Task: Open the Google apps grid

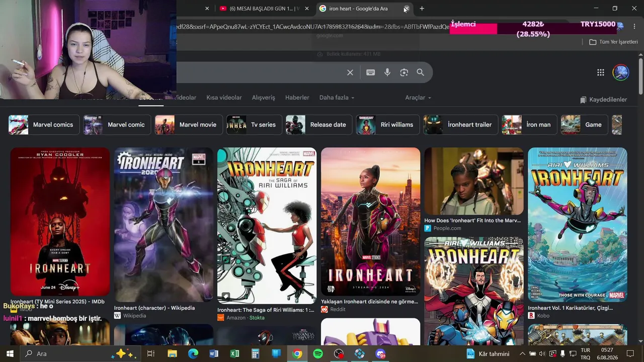Action: point(601,72)
